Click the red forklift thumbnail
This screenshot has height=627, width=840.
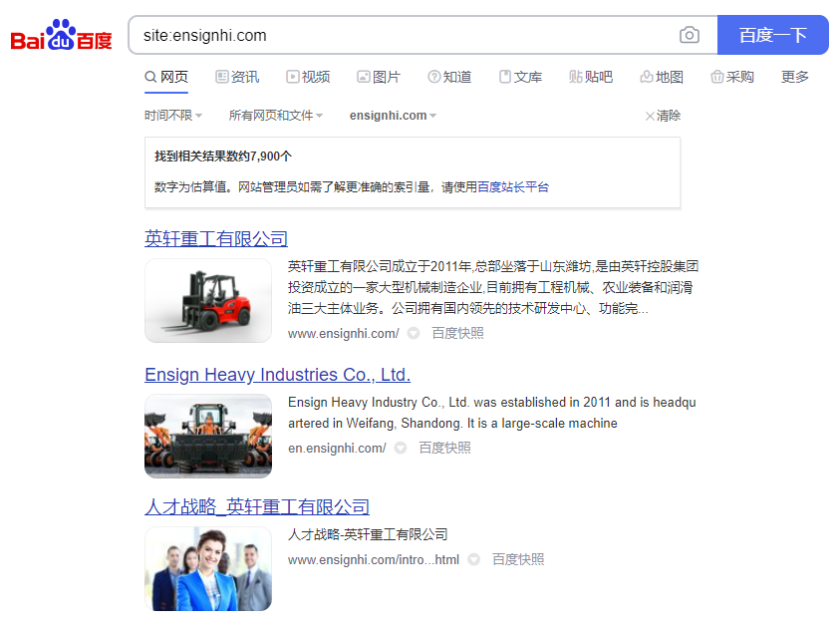[x=208, y=301]
